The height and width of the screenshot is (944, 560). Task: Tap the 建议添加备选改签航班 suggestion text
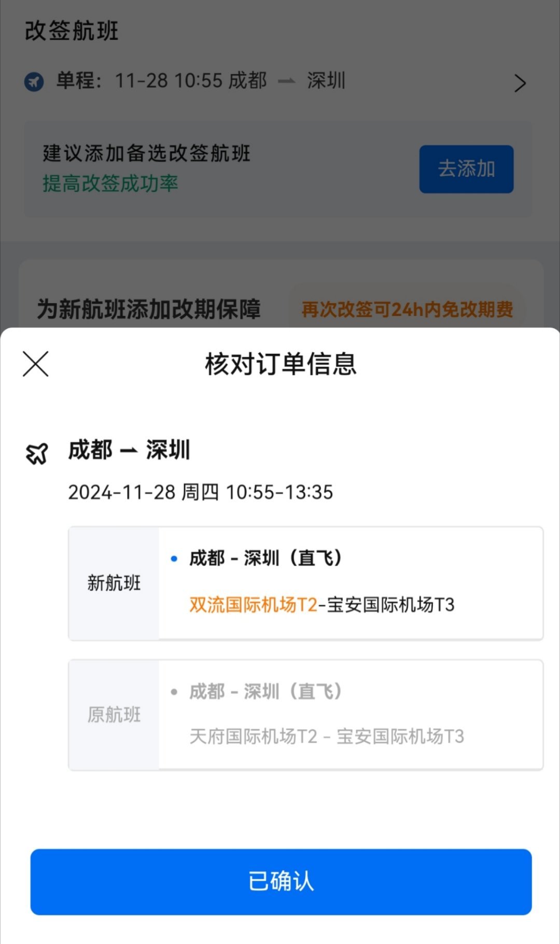[x=147, y=153]
